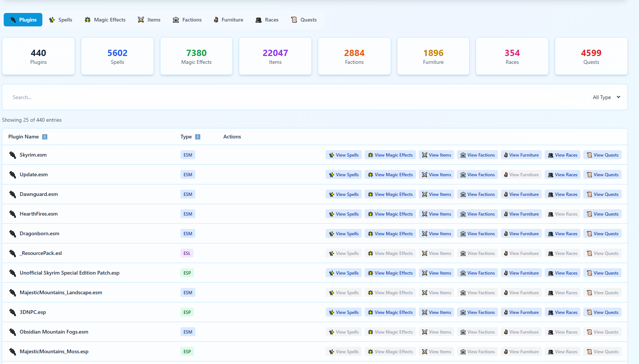
Task: Select the Quests tab
Action: [304, 20]
